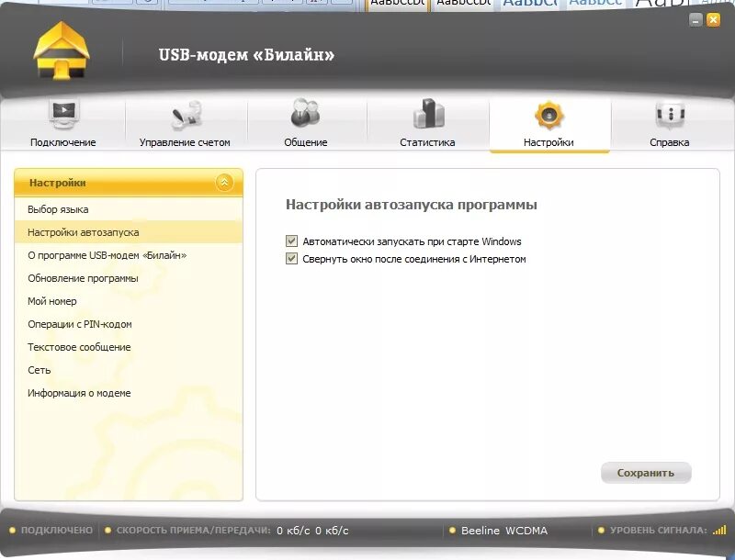This screenshot has height=560, width=735.
Task: Close the USB-модем window
Action: [x=713, y=19]
